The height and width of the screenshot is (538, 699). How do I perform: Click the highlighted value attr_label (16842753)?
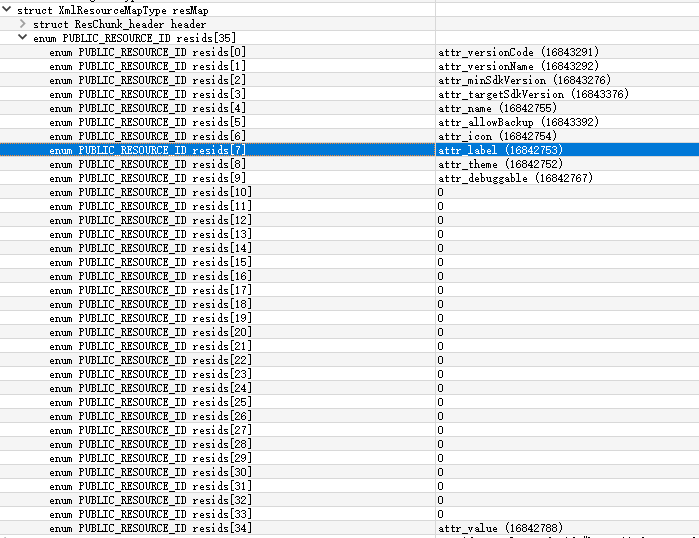500,150
